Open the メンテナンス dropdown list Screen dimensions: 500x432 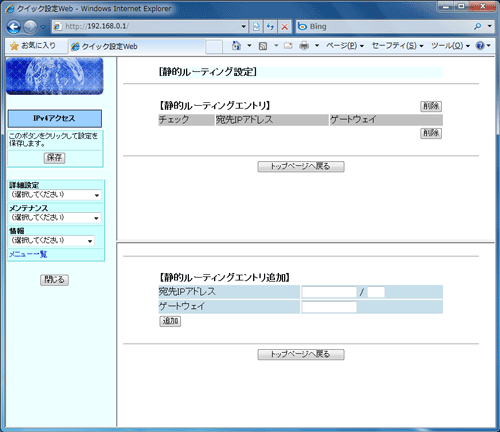55,218
